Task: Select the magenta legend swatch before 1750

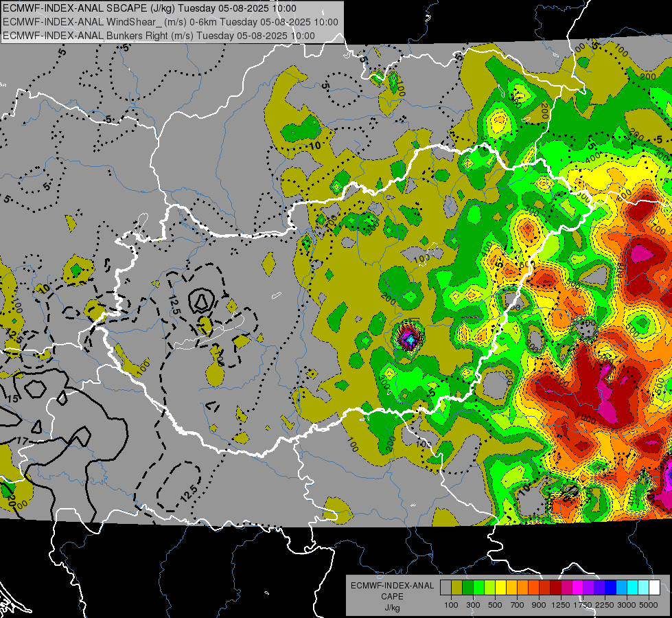Action: pos(578,588)
